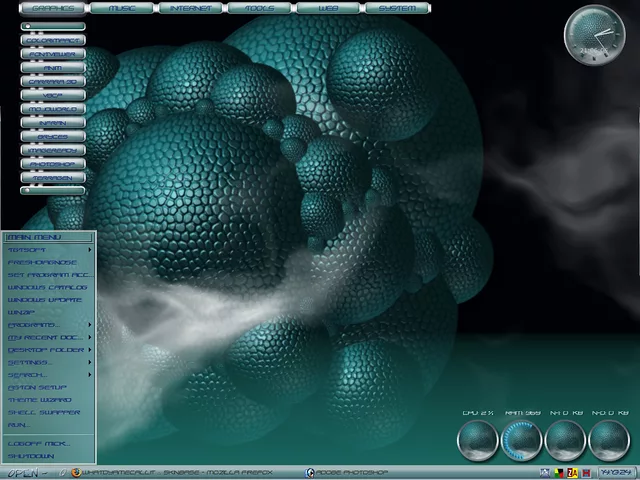Open the Internet menu in top bar
The image size is (640, 480).
[189, 8]
